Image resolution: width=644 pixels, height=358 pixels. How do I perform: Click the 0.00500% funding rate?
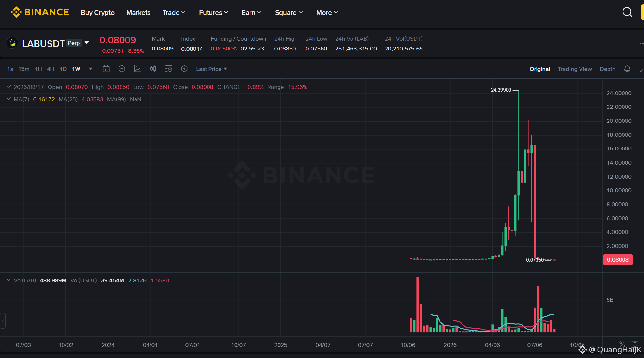[223, 49]
